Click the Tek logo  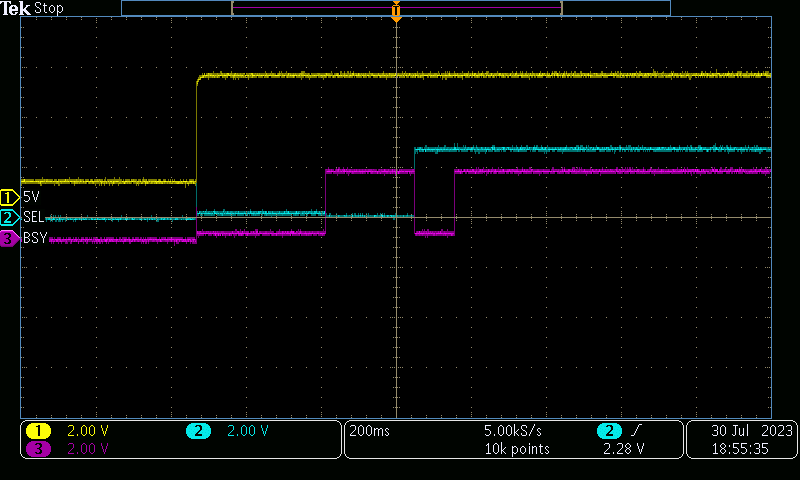click(x=15, y=8)
